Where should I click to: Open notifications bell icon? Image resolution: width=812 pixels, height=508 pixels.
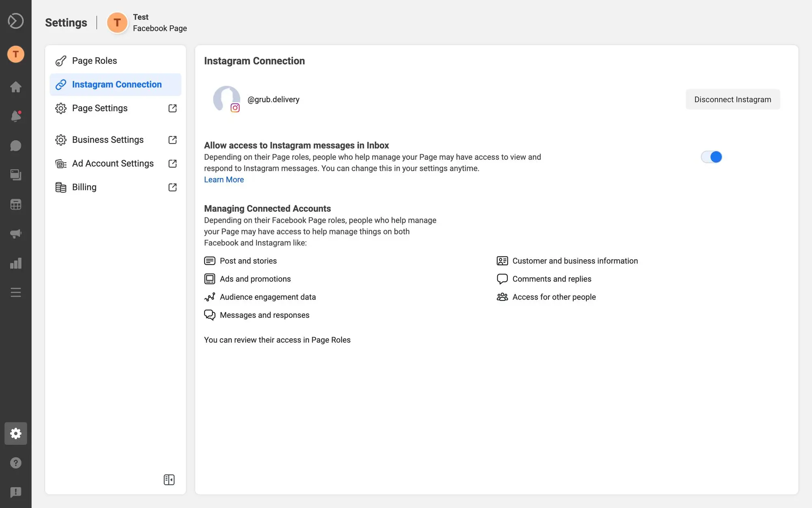15,116
